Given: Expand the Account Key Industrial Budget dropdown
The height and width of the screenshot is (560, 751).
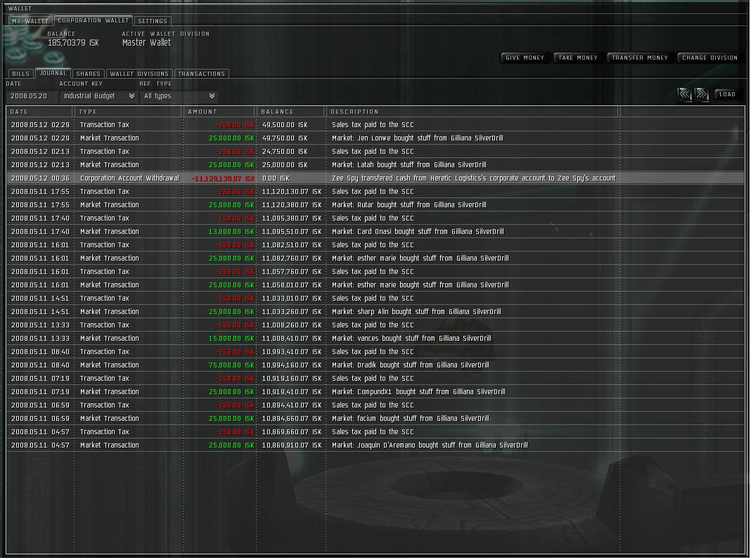Looking at the screenshot, I should [98, 96].
